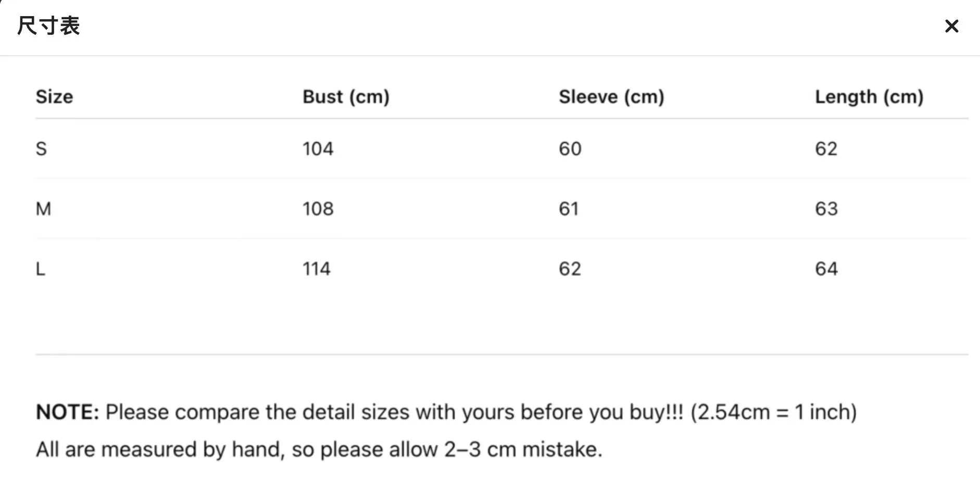The height and width of the screenshot is (503, 980).
Task: Click the Length (cm) column header
Action: pos(869,96)
